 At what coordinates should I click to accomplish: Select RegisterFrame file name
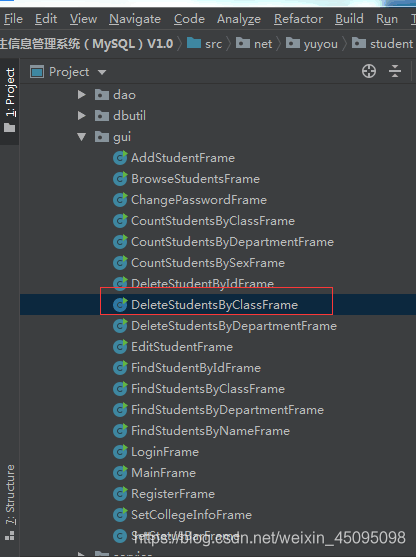click(x=173, y=493)
